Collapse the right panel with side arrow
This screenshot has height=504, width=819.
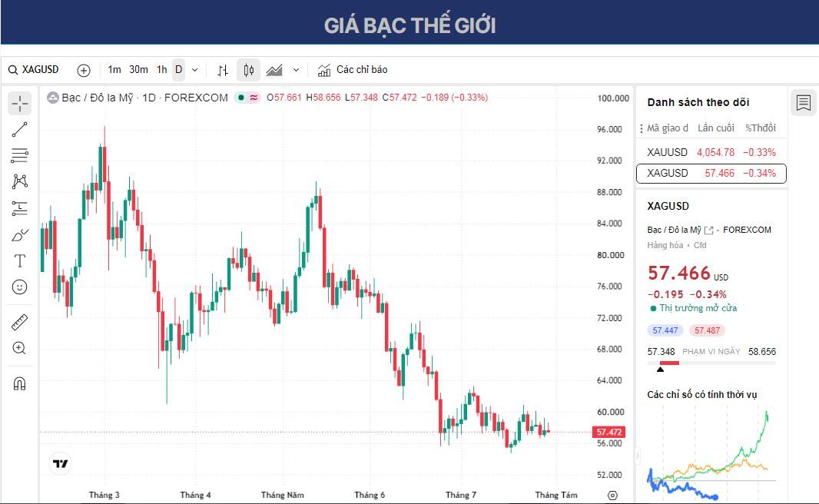click(637, 456)
